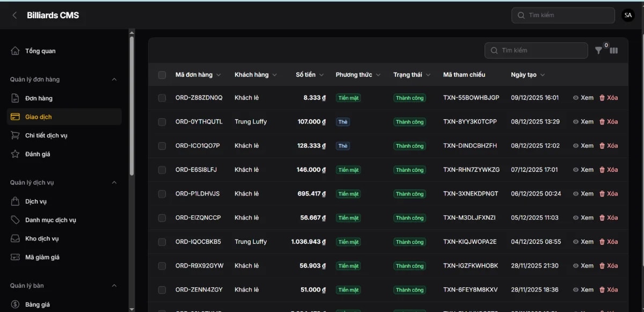Expand the Ngày tạo column dropdown
Viewport: 644px width, 312px height.
(541, 75)
